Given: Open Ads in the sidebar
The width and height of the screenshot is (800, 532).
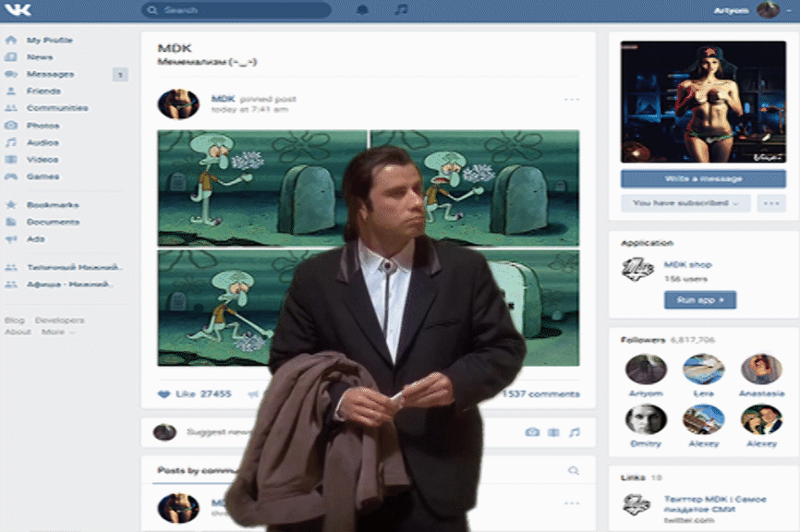Looking at the screenshot, I should [x=36, y=238].
